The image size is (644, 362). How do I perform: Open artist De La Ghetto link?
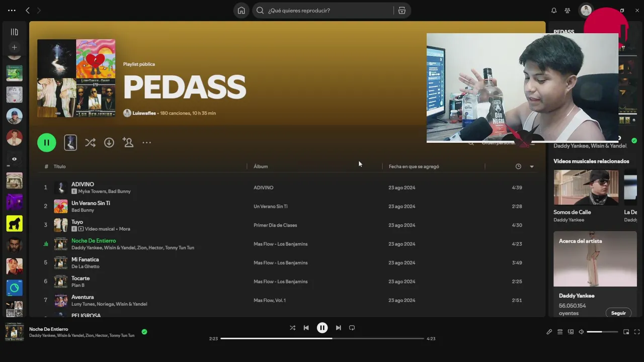(x=86, y=266)
